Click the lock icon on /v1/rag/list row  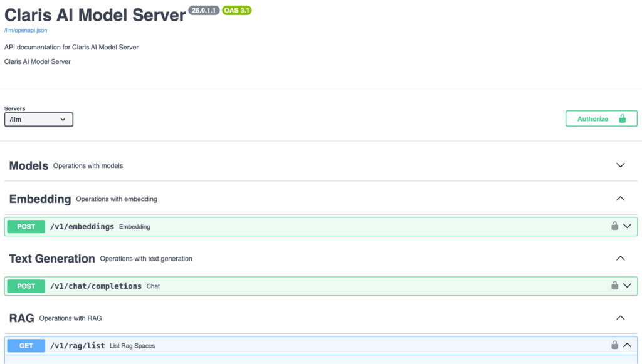click(614, 345)
